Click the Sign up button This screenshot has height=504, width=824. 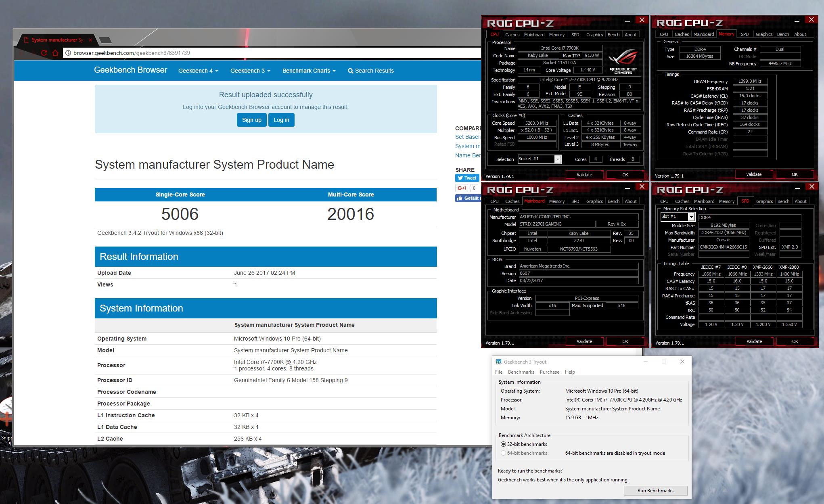tap(251, 120)
